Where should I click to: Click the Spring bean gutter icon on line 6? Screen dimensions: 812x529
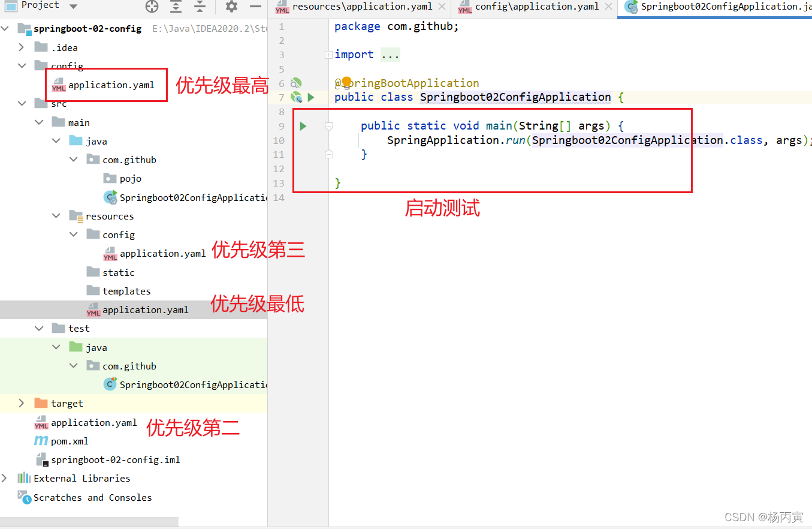[x=296, y=83]
